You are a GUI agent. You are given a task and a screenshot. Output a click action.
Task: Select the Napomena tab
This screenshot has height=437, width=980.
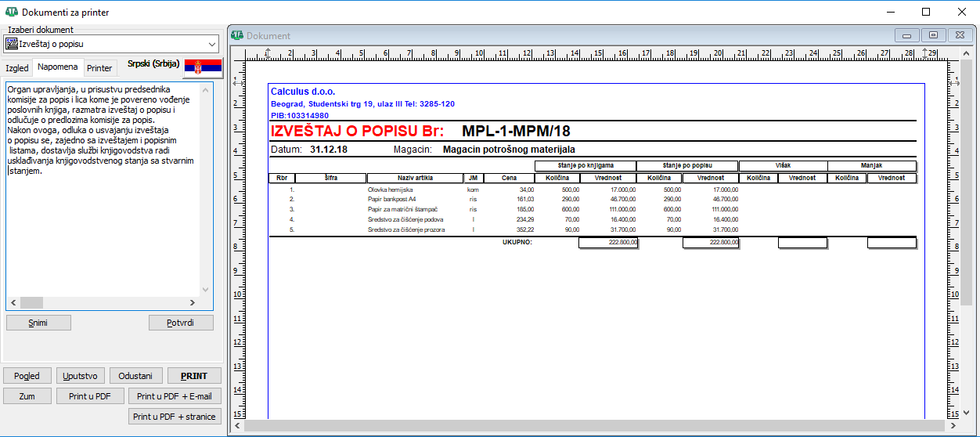[x=58, y=67]
